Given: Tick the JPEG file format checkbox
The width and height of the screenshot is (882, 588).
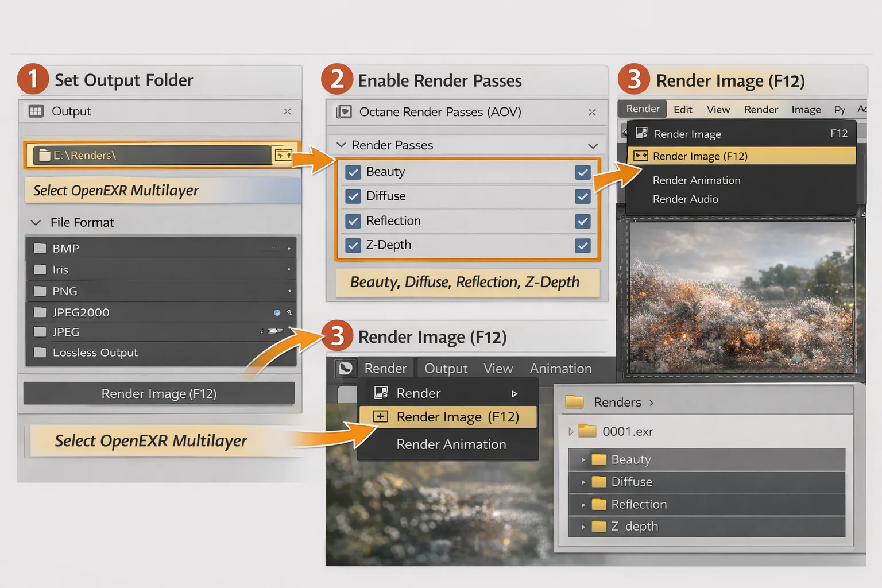Looking at the screenshot, I should tap(40, 332).
